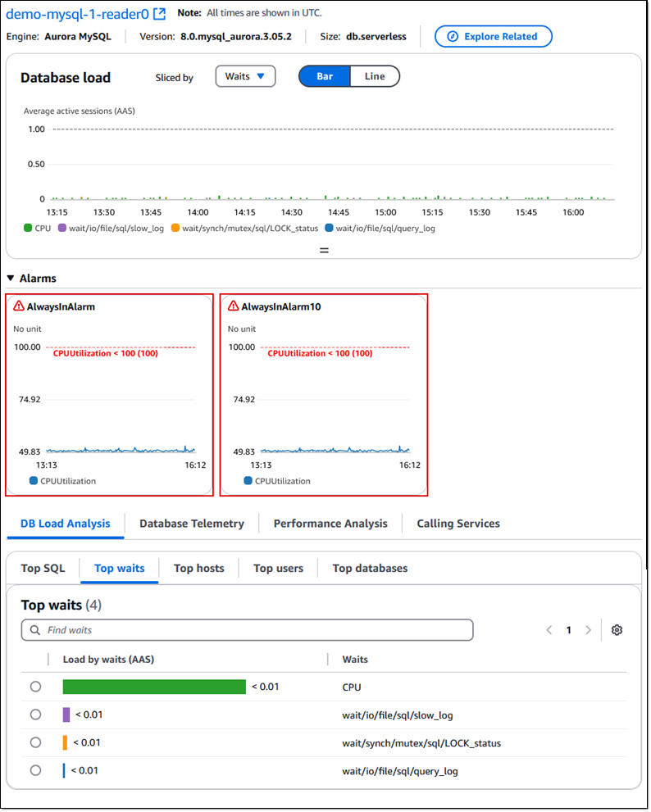Click the green CPU legend swatch
Image resolution: width=651 pixels, height=812 pixels.
pyautogui.click(x=28, y=228)
